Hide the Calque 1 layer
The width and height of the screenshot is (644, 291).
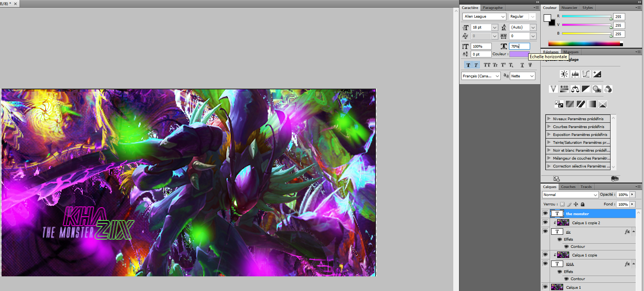545,287
